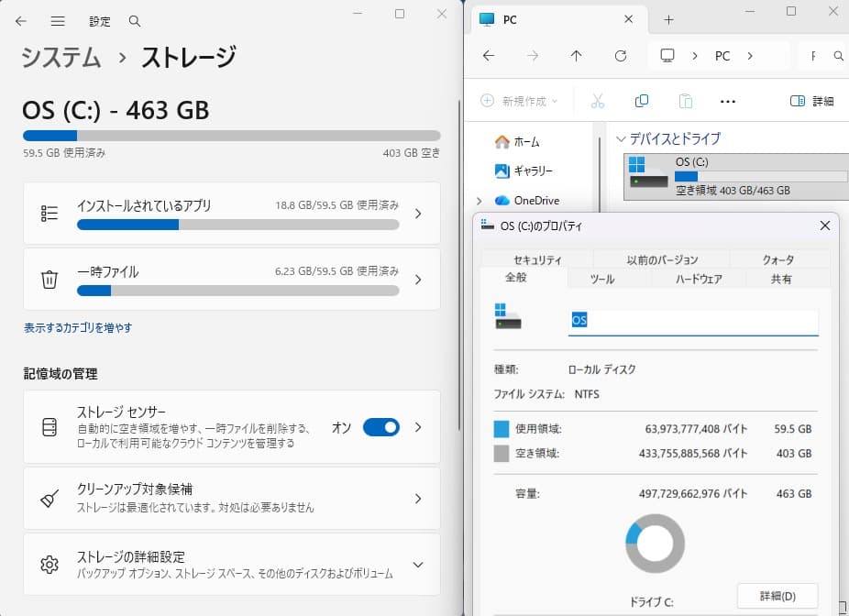
Task: Click the hamburger menu in Settings
Action: coord(57,21)
